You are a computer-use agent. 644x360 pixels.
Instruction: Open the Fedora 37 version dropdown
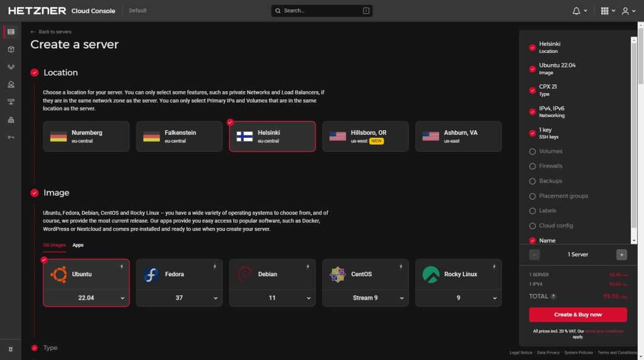(179, 298)
